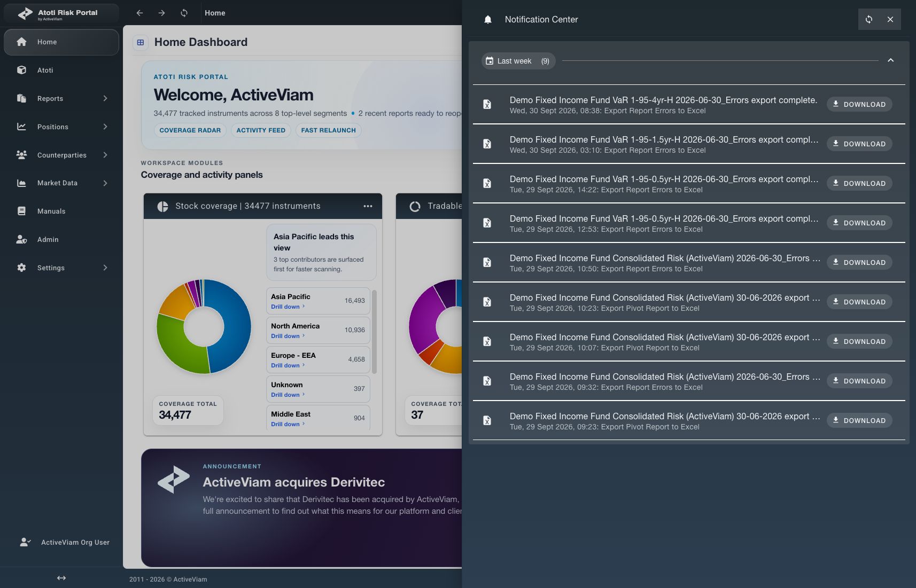Click the Counterparties people icon
The width and height of the screenshot is (916, 588).
pyautogui.click(x=21, y=155)
